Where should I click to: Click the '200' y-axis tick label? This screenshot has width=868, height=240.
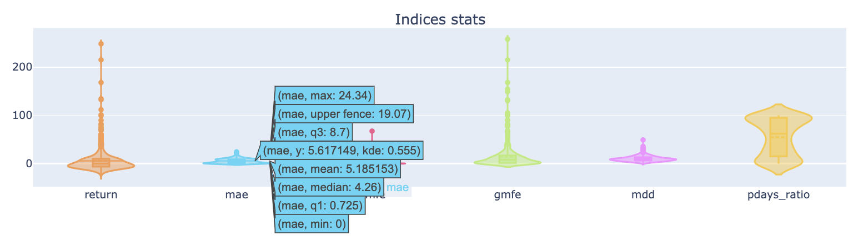(21, 67)
